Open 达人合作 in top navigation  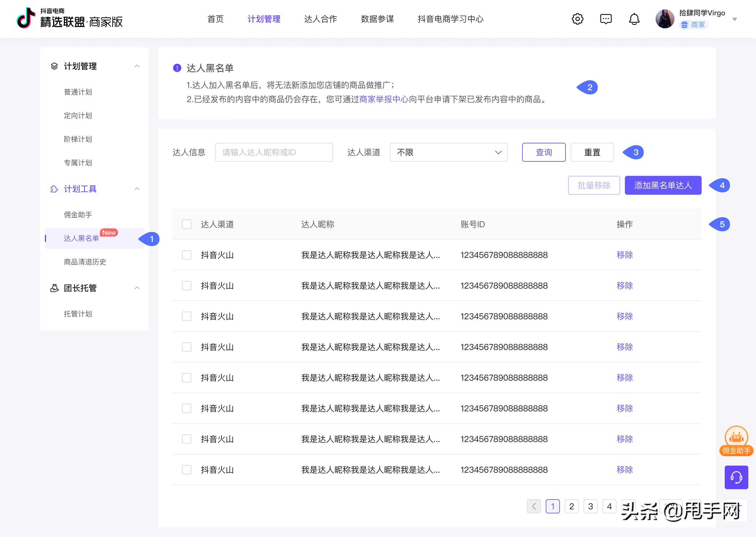[321, 19]
